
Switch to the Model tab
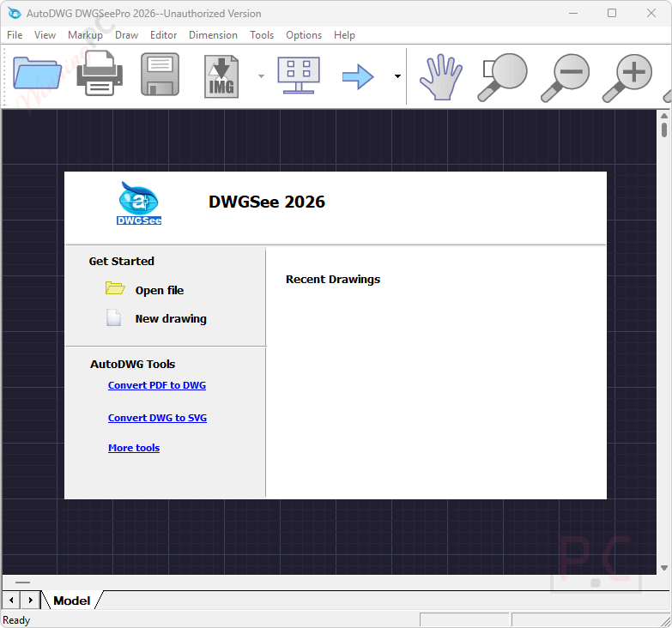pos(71,601)
